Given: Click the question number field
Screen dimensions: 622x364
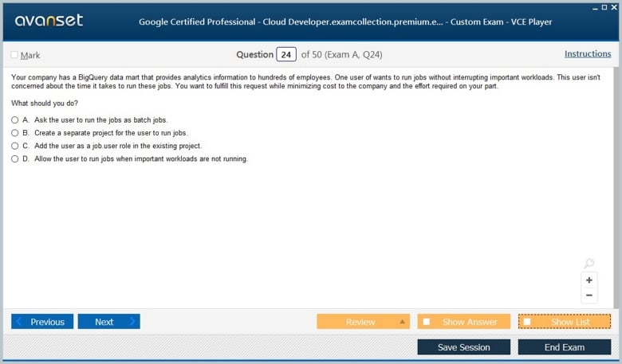Looking at the screenshot, I should click(x=285, y=54).
